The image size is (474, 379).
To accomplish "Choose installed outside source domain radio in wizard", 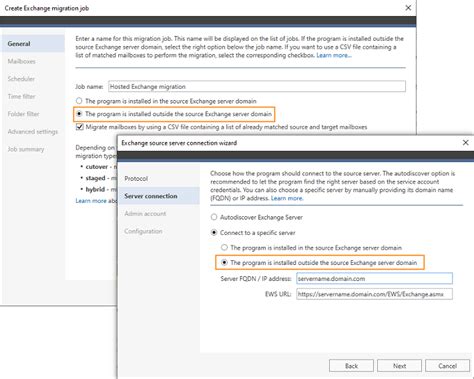I will (x=224, y=263).
